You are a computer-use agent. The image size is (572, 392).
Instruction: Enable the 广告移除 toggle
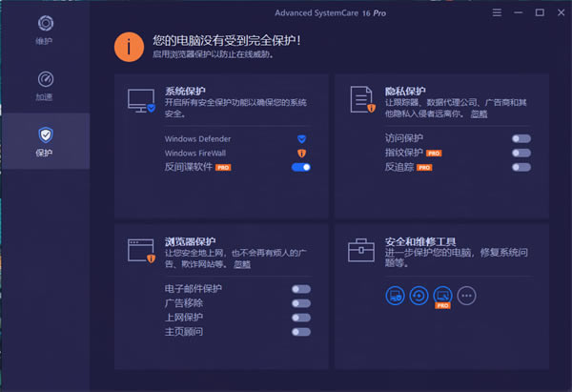(x=301, y=303)
